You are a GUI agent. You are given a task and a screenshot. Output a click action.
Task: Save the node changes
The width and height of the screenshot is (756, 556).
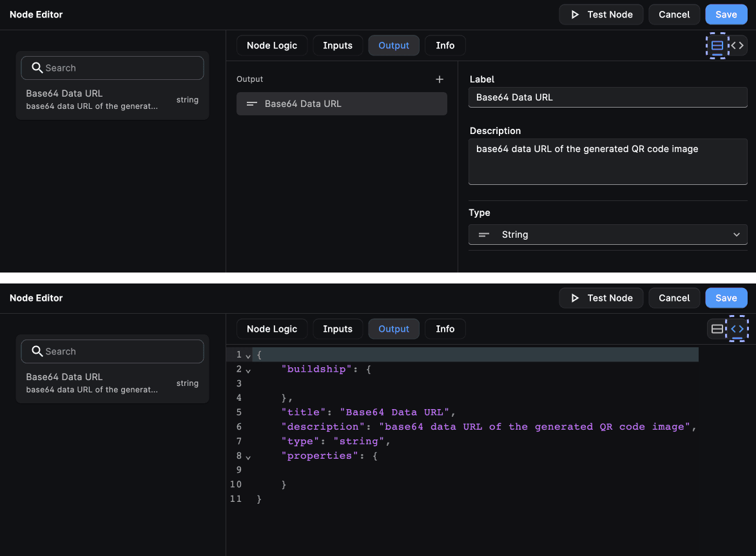point(726,14)
